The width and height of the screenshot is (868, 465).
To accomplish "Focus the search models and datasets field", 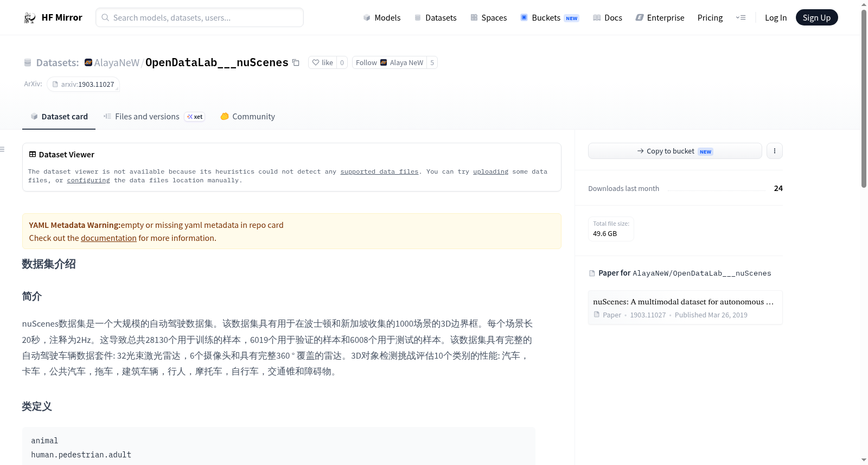I will click(x=200, y=17).
